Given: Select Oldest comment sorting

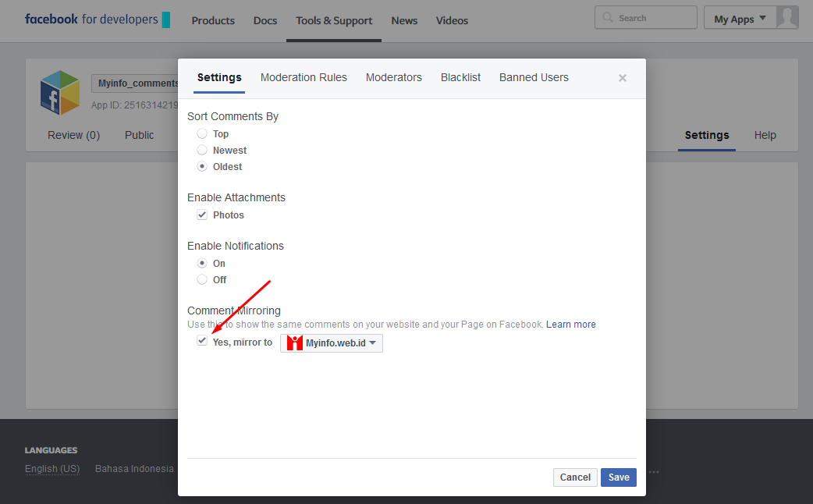Looking at the screenshot, I should 202,167.
